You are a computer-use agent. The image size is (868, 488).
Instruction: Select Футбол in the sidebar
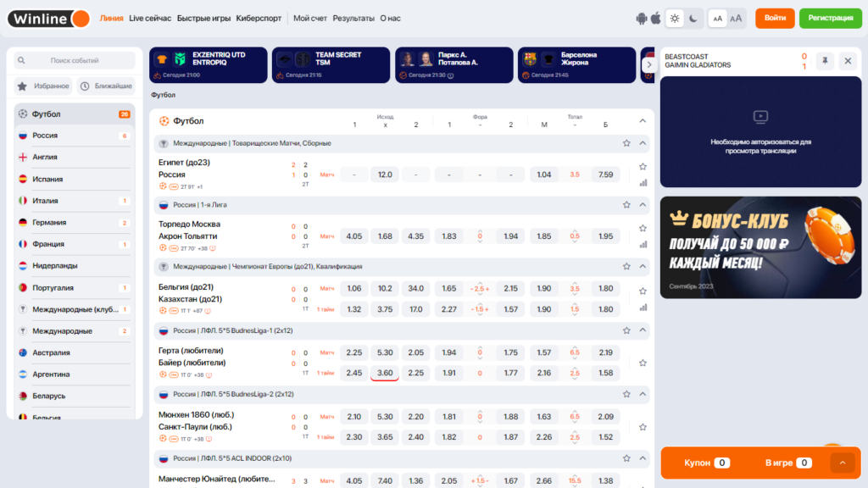click(75, 114)
